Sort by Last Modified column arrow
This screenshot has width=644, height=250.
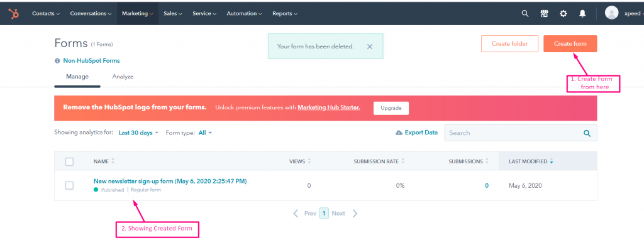(x=552, y=162)
